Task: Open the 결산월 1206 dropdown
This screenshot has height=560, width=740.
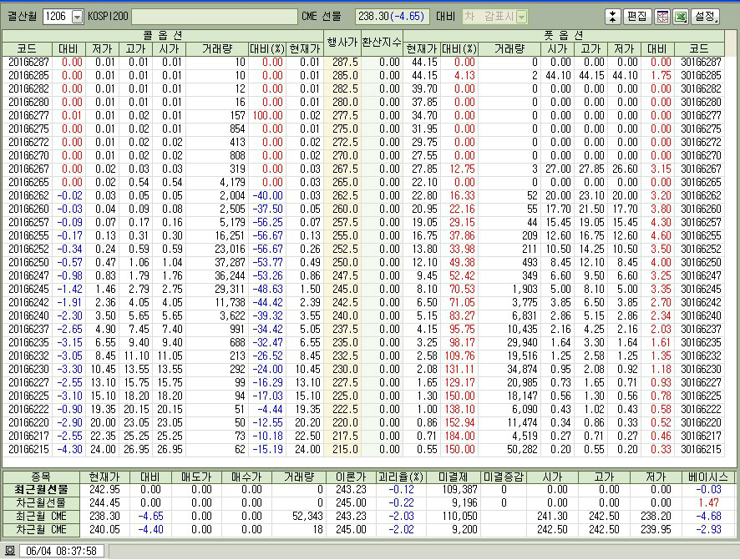Action: [x=78, y=17]
